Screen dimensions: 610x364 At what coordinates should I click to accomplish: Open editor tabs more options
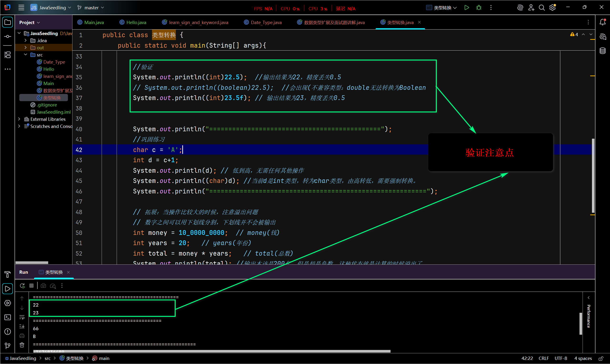[x=588, y=23]
